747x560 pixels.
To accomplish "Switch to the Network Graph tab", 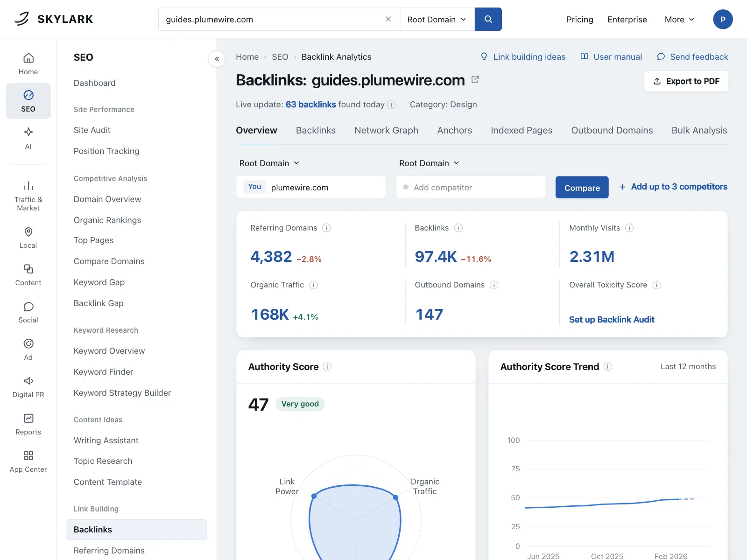I will [386, 130].
